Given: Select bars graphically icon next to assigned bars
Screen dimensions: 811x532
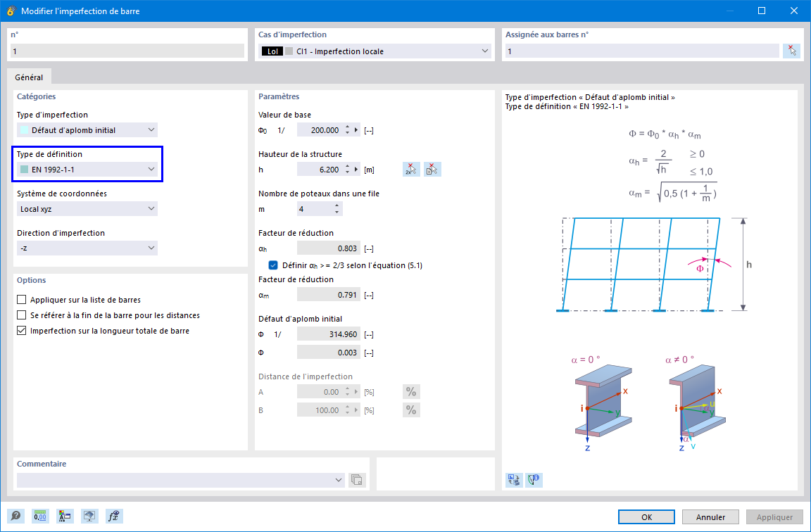Looking at the screenshot, I should [791, 51].
